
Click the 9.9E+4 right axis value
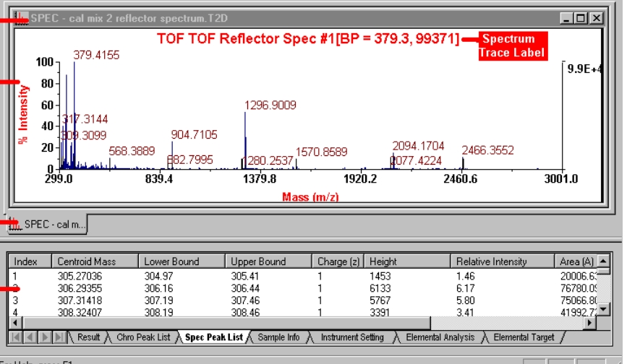tap(584, 69)
